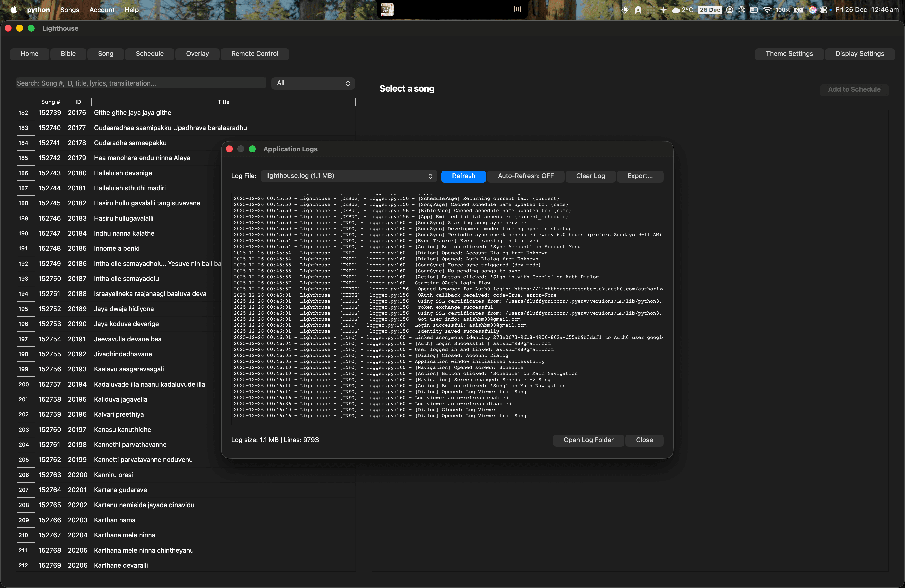905x588 pixels.
Task: Expand the All filter dropdown
Action: (313, 83)
